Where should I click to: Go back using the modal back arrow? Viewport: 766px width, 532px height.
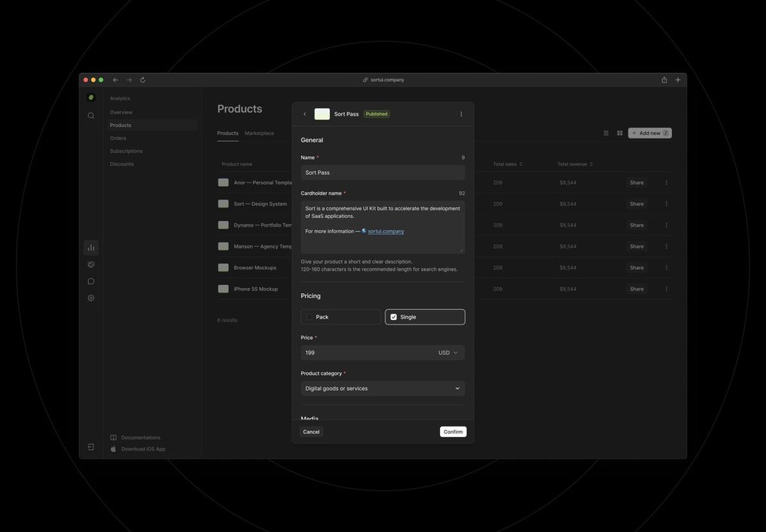305,114
